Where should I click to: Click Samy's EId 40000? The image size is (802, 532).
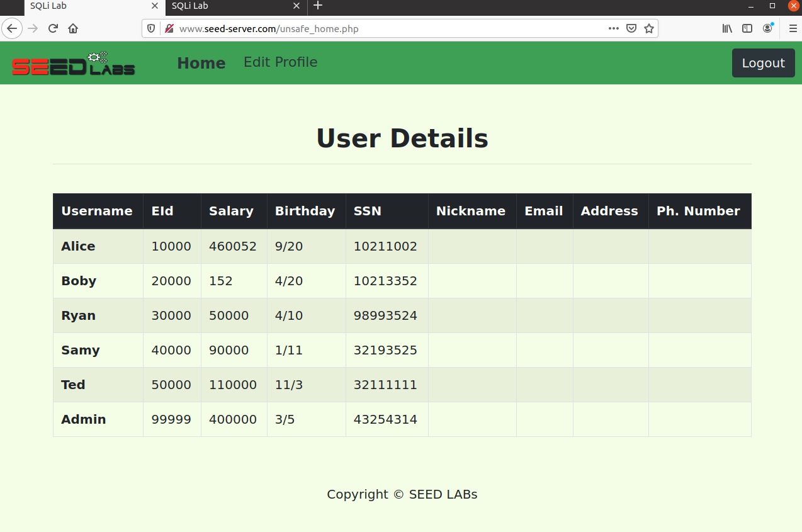click(x=171, y=350)
